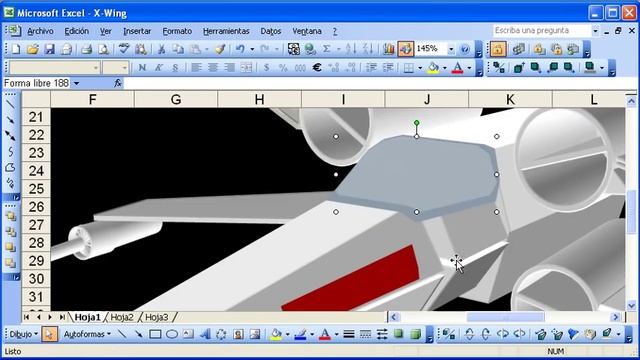Image resolution: width=640 pixels, height=360 pixels.
Task: Insert WordArt from the drawing toolbar
Action: click(x=205, y=334)
